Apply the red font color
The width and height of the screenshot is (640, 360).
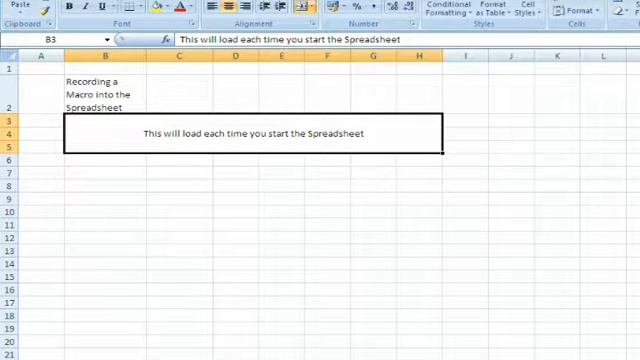pyautogui.click(x=180, y=7)
